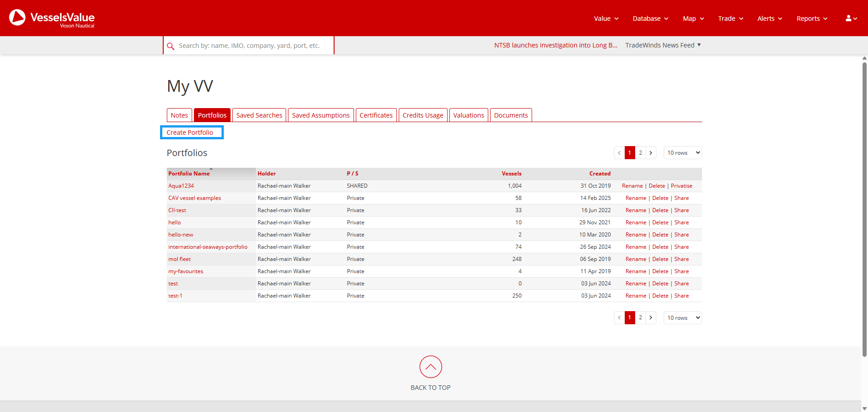
Task: Open the mol fleet portfolio
Action: (179, 259)
